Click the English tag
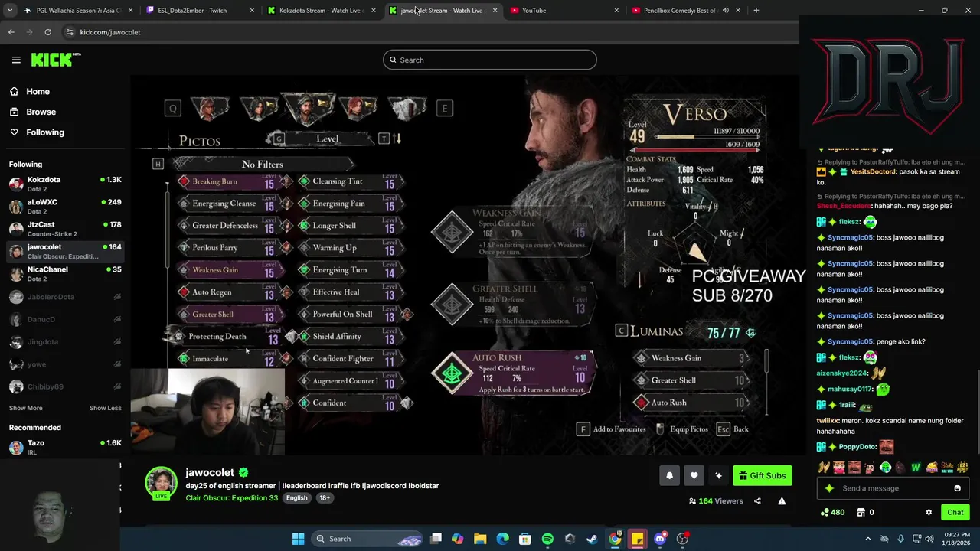 [297, 497]
